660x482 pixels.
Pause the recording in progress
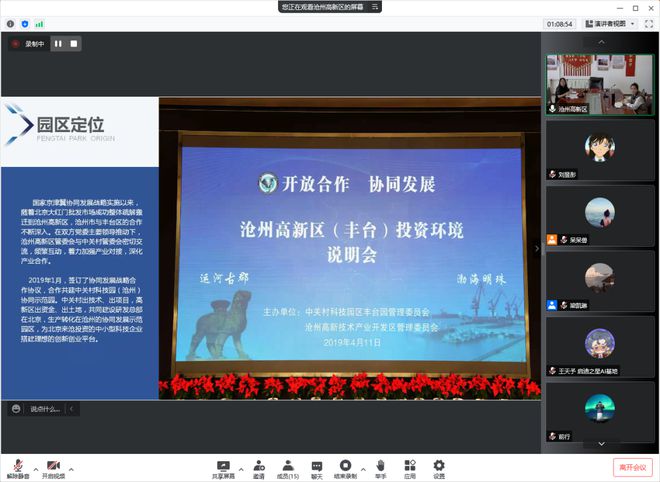click(x=58, y=43)
